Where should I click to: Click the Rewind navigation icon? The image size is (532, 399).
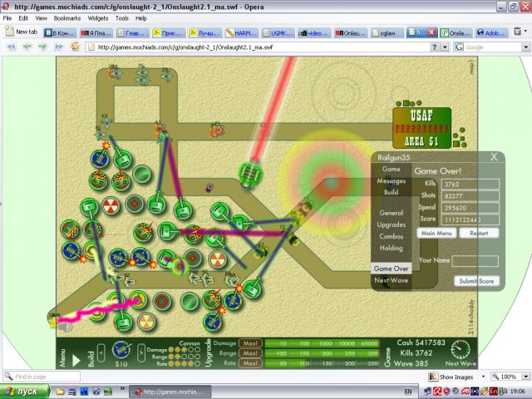click(12, 47)
